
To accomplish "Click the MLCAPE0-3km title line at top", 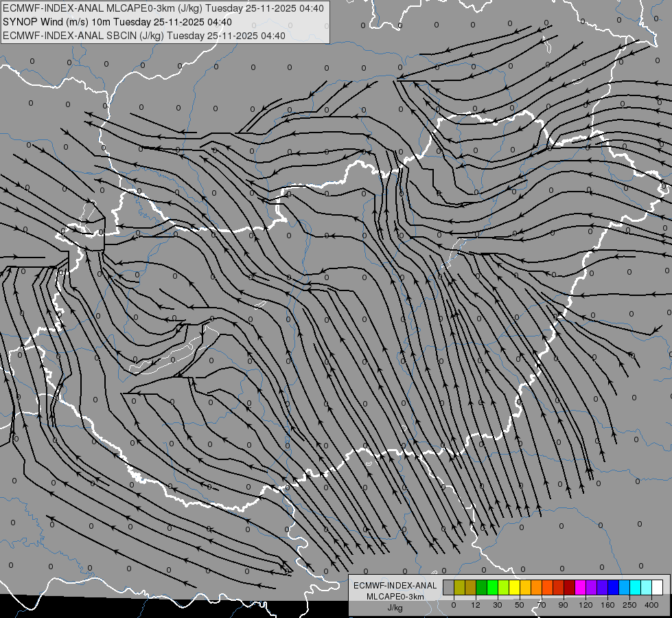I will [163, 8].
